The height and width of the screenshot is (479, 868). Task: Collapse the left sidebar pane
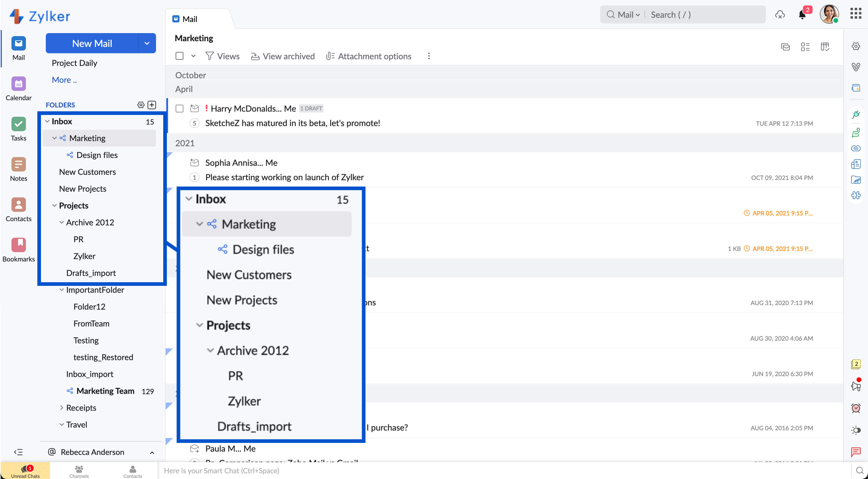[18, 452]
